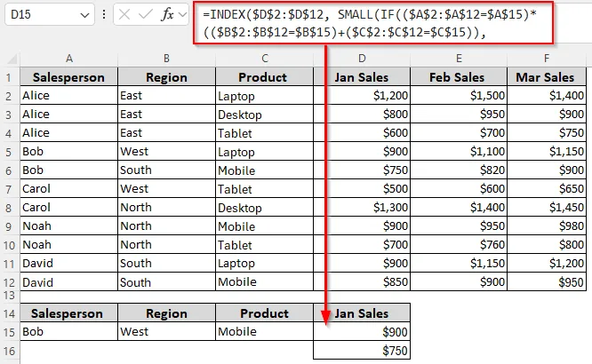Screen dimensions: 592x364
Task: Click the Jan Sales header in row 1
Action: point(362,77)
